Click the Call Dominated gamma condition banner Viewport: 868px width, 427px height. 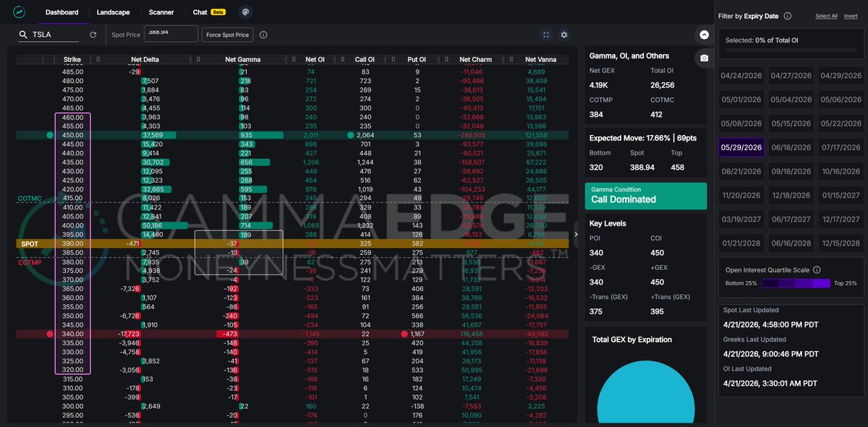(x=646, y=196)
